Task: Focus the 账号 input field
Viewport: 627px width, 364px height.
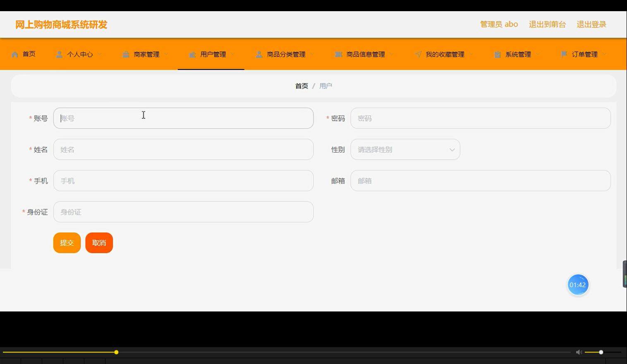Action: click(183, 118)
